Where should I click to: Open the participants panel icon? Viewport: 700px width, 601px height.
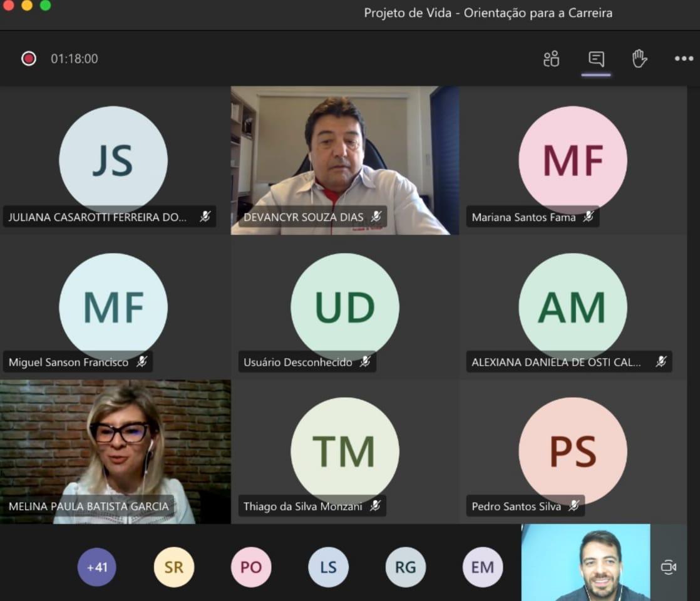click(x=551, y=59)
